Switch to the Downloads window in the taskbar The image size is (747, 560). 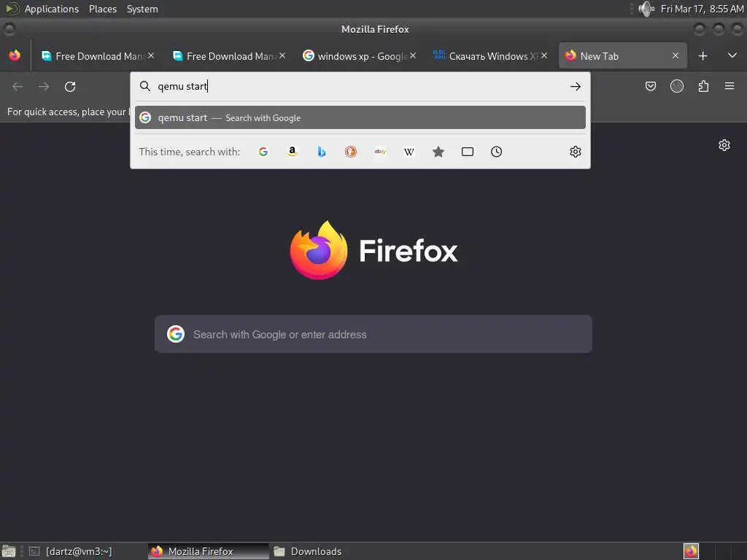[x=308, y=551]
